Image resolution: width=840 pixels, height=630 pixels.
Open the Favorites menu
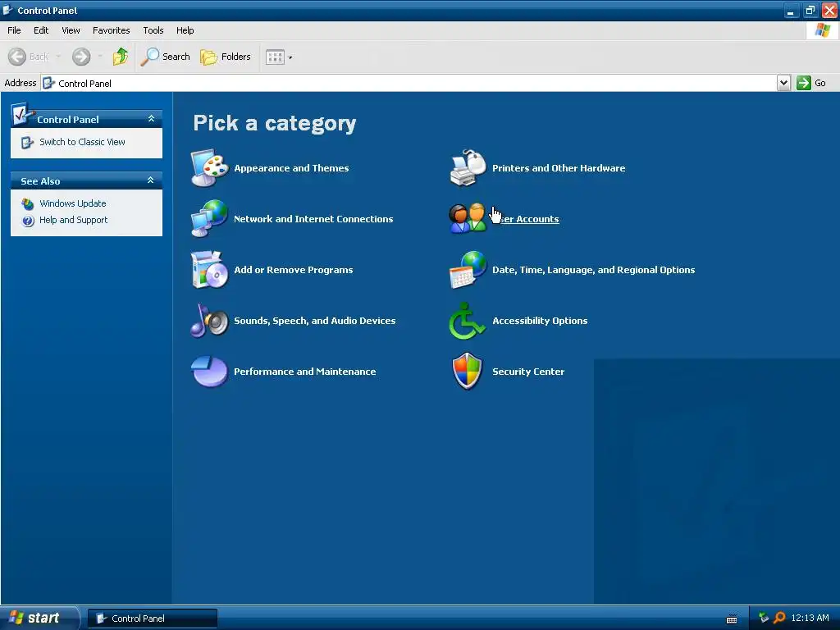click(x=112, y=30)
